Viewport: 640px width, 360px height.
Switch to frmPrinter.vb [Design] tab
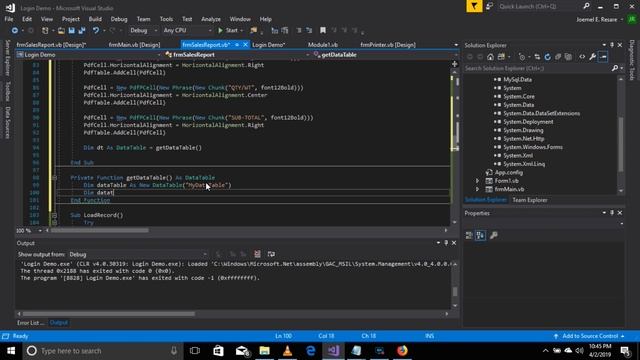coord(388,45)
